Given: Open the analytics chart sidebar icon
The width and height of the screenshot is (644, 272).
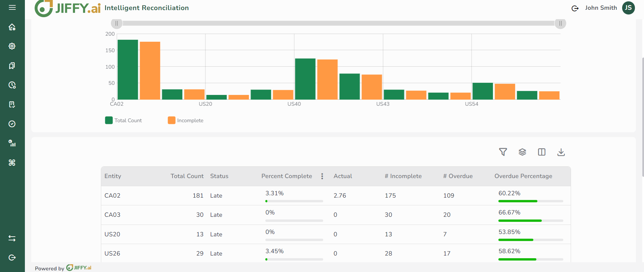Looking at the screenshot, I should tap(12, 143).
